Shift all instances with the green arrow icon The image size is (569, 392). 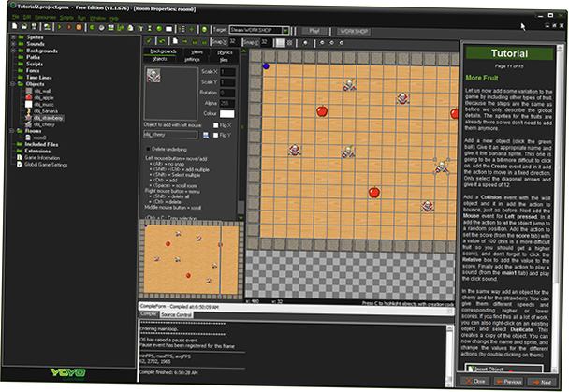pyautogui.click(x=185, y=41)
